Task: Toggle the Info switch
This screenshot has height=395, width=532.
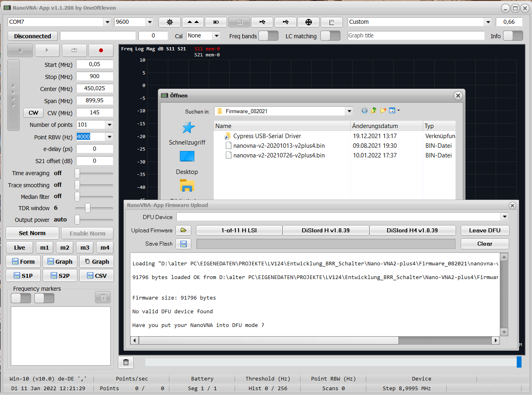Action: pos(513,36)
